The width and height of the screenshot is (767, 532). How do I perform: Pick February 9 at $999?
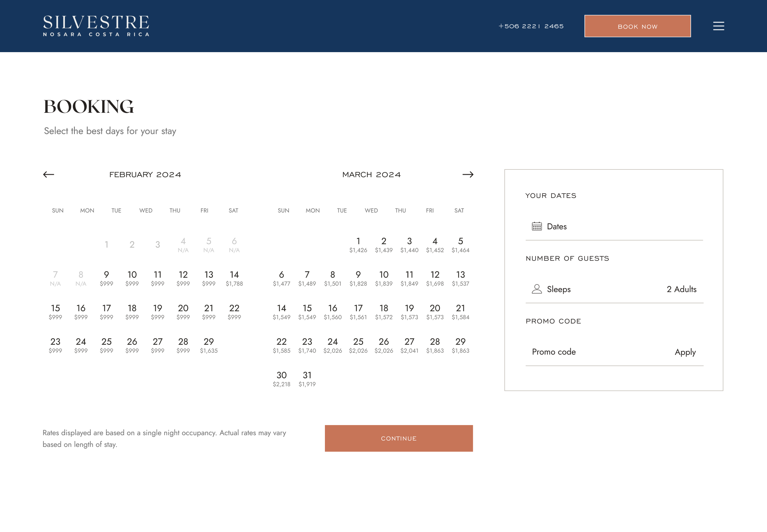coord(106,278)
